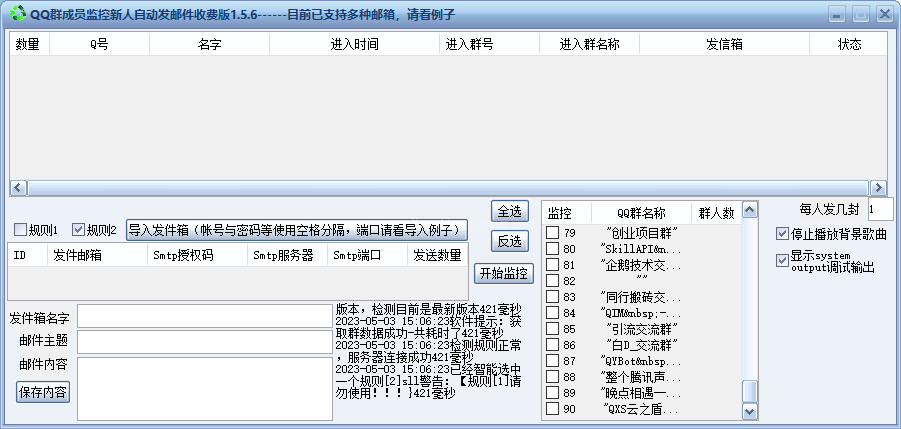Sort by 进入时间 column header

point(354,44)
